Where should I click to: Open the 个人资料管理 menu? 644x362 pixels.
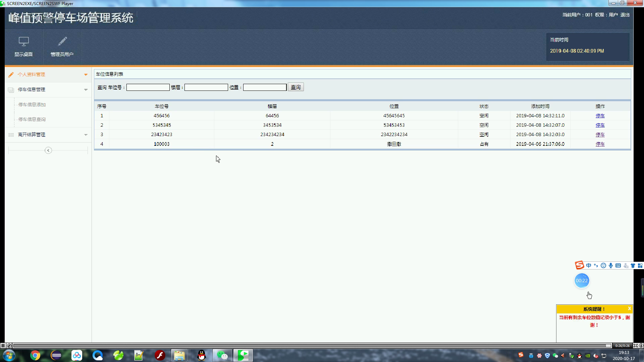point(48,74)
